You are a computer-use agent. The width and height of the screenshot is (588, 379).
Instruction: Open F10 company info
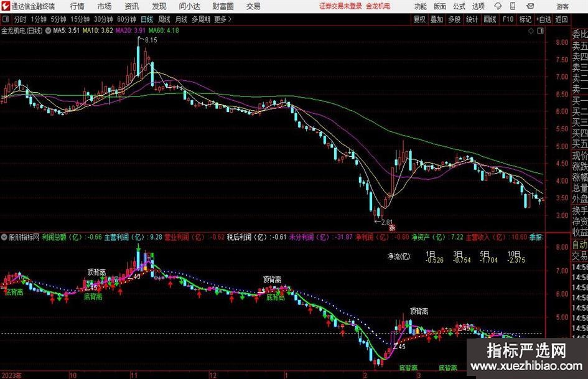[x=508, y=19]
